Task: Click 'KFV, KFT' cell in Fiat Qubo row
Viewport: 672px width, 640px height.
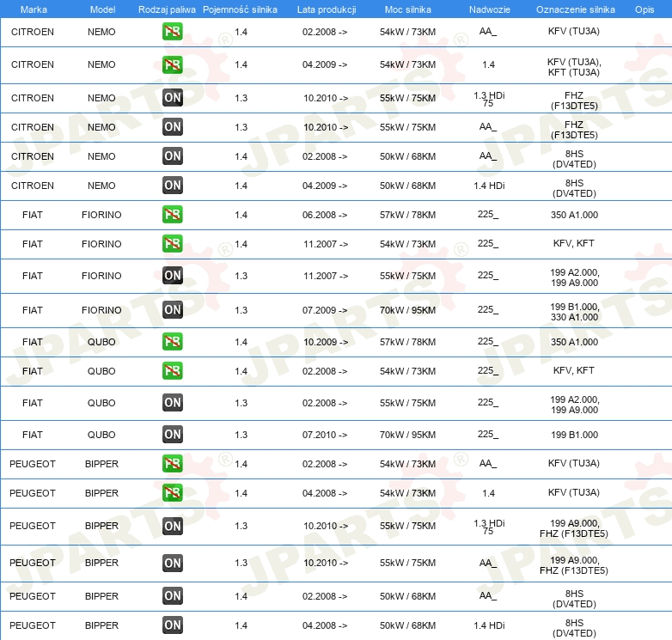Action: pos(573,370)
